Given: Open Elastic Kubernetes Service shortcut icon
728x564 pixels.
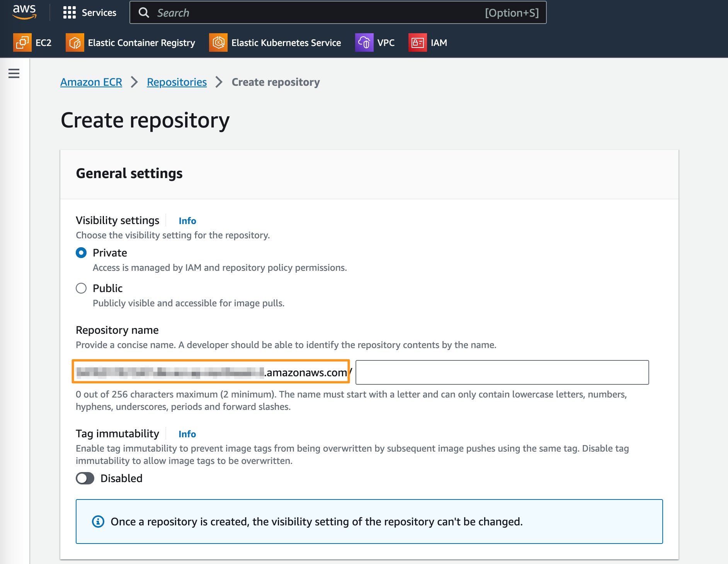Looking at the screenshot, I should (218, 42).
